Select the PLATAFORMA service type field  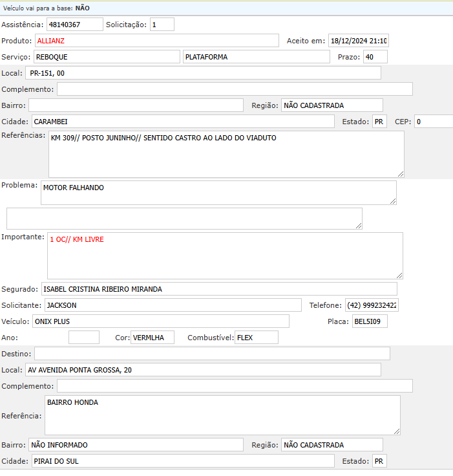pyautogui.click(x=257, y=57)
